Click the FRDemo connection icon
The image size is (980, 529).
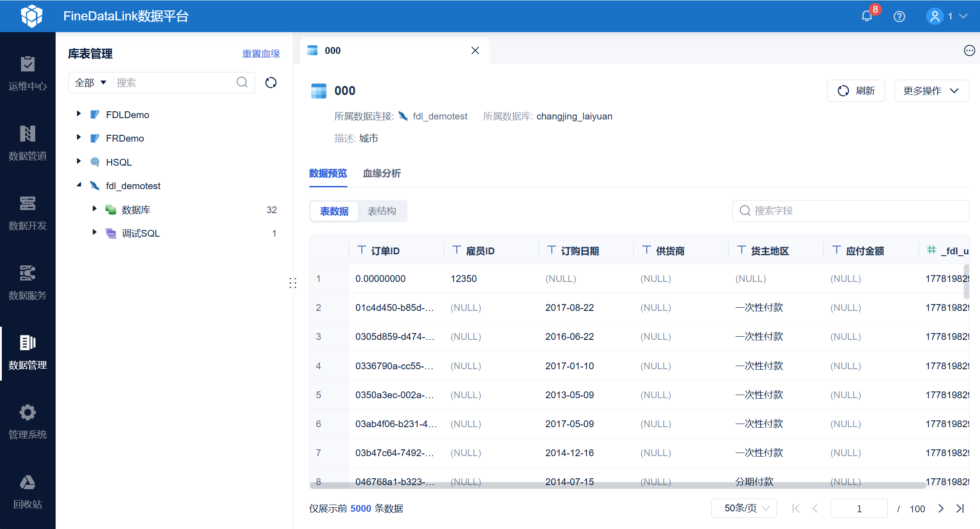pos(95,138)
